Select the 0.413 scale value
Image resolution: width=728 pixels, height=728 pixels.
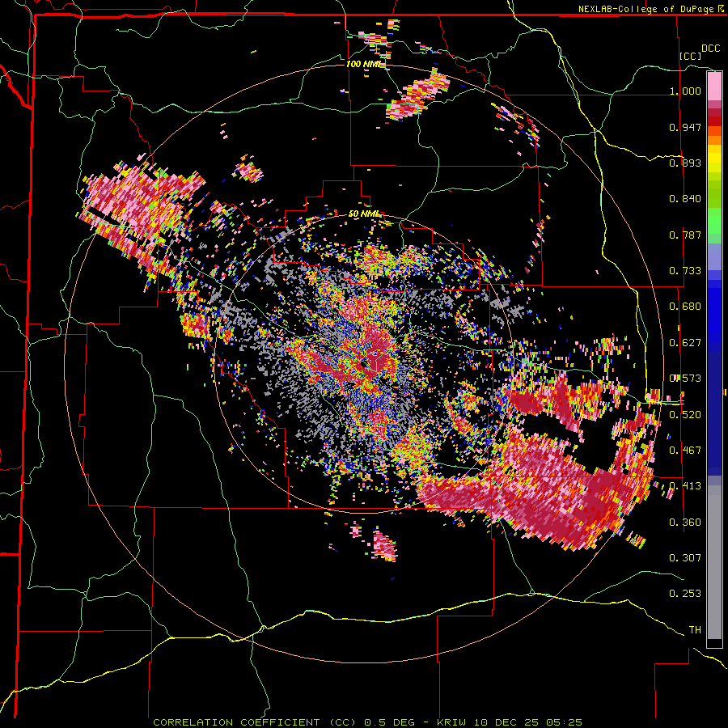(x=685, y=486)
